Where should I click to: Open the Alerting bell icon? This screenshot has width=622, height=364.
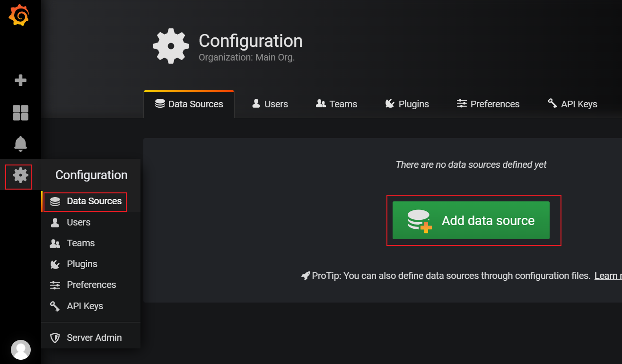click(20, 144)
